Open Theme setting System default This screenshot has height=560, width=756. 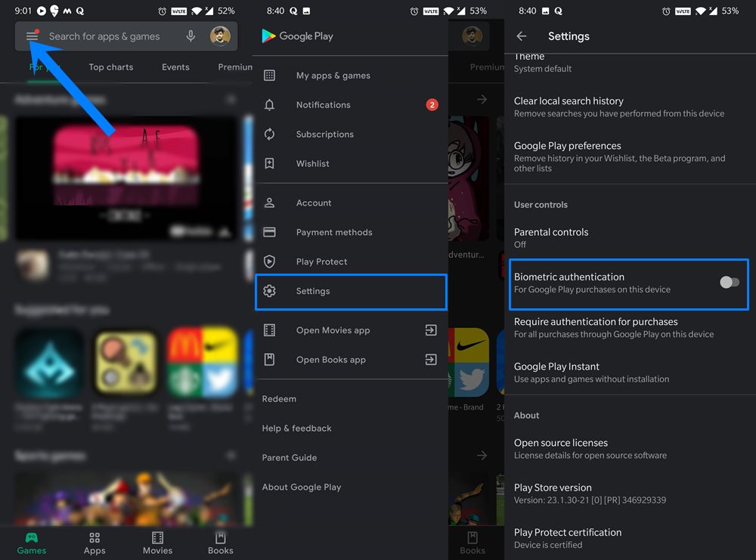point(630,63)
